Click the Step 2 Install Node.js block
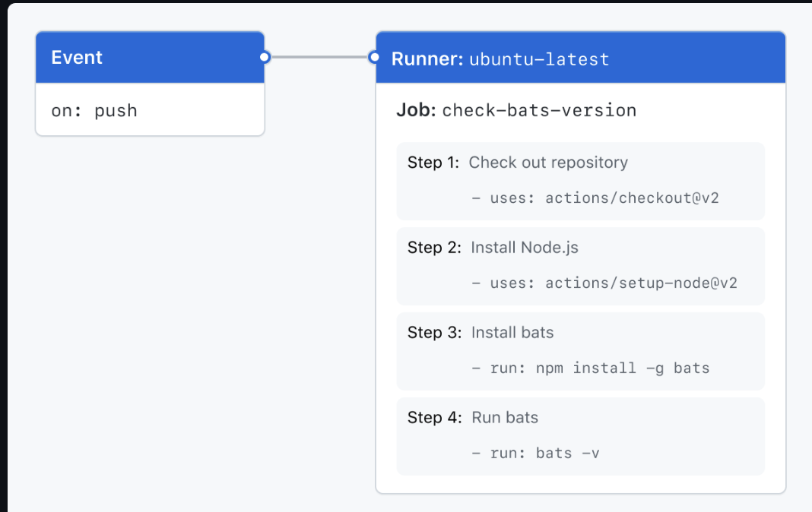 (x=580, y=265)
